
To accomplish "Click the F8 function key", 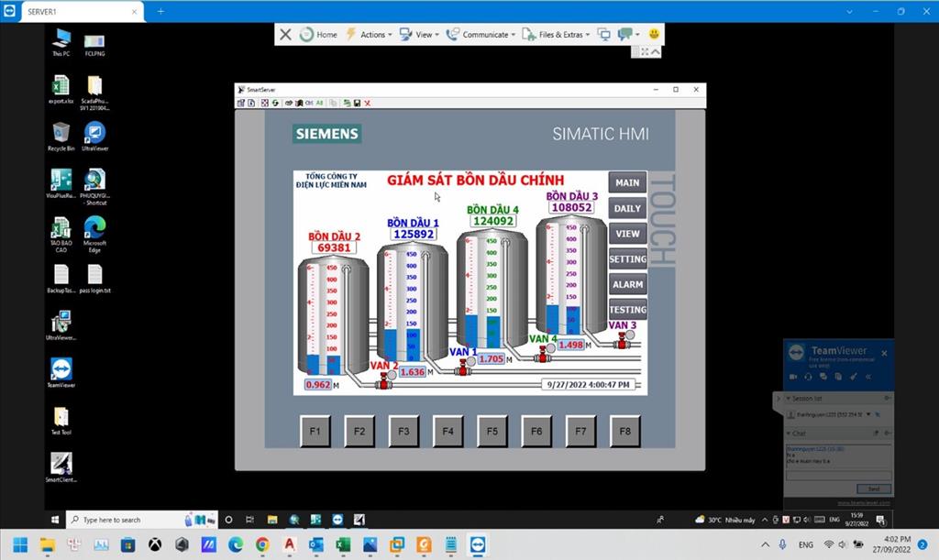I will (x=625, y=431).
